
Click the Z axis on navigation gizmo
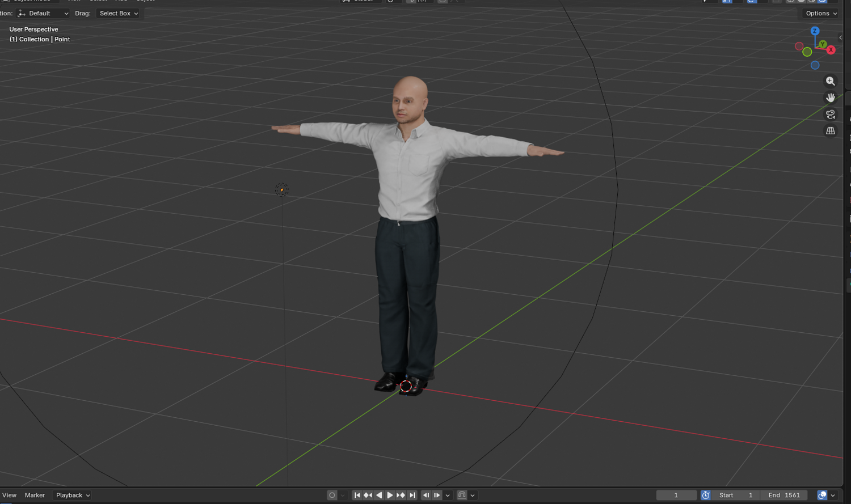pos(815,31)
